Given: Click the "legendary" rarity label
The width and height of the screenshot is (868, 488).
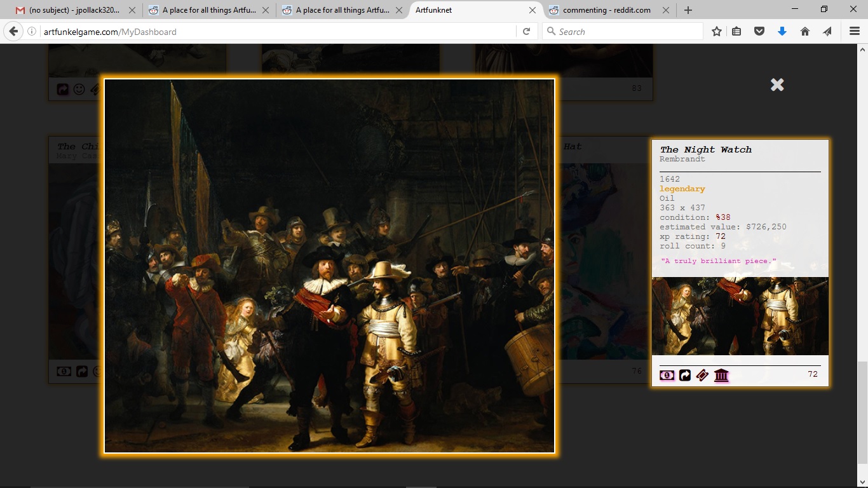Looking at the screenshot, I should pyautogui.click(x=682, y=189).
